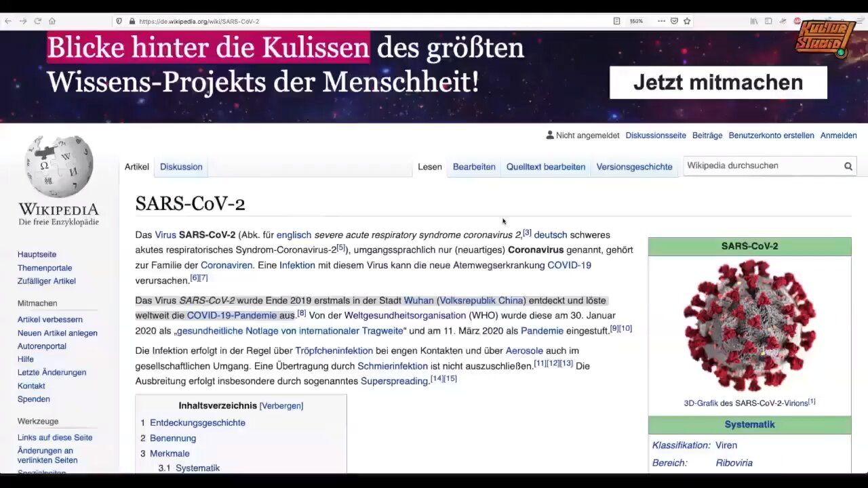Open Zufälliger Artikel in sidebar
868x488 pixels.
coord(46,281)
